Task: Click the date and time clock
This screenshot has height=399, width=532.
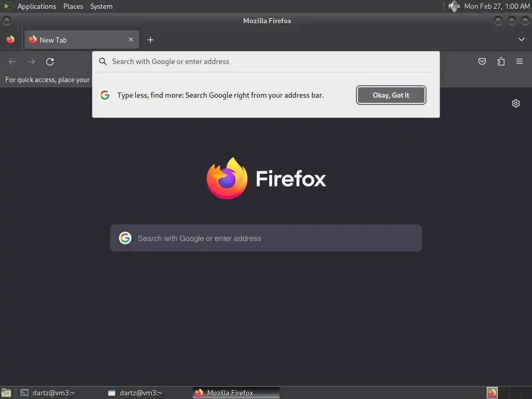Action: (497, 6)
